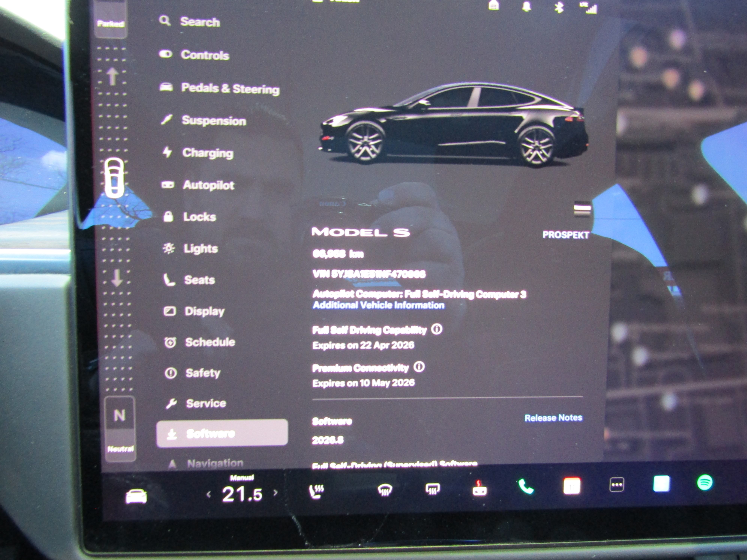The height and width of the screenshot is (560, 747).
Task: Turn on the seat heater icon
Action: (316, 491)
